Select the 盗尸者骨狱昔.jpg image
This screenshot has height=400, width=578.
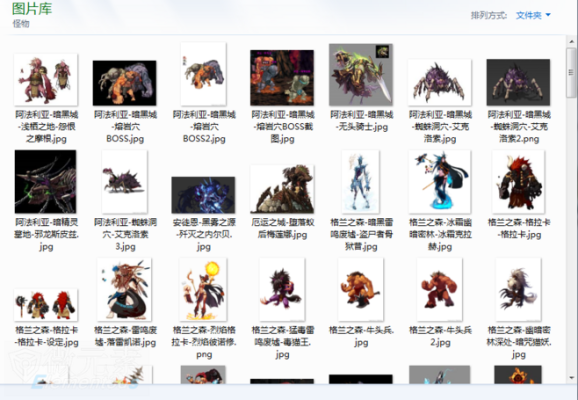click(361, 182)
